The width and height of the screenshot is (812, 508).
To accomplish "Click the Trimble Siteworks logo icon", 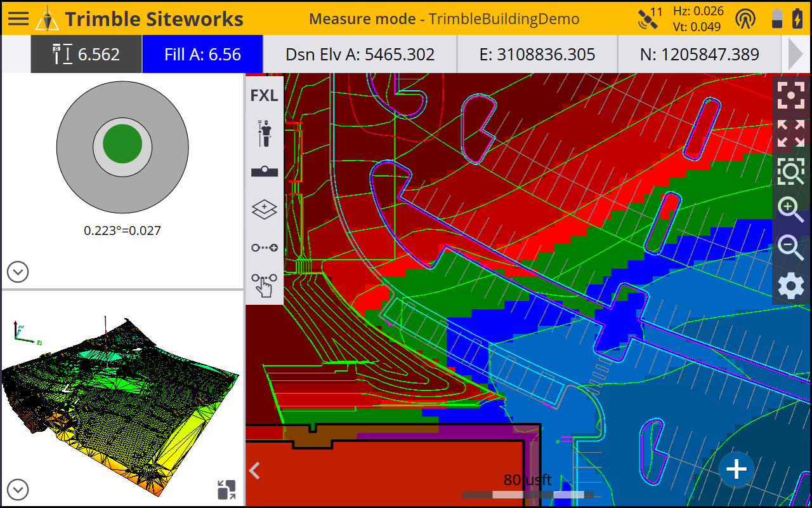I will click(x=47, y=18).
